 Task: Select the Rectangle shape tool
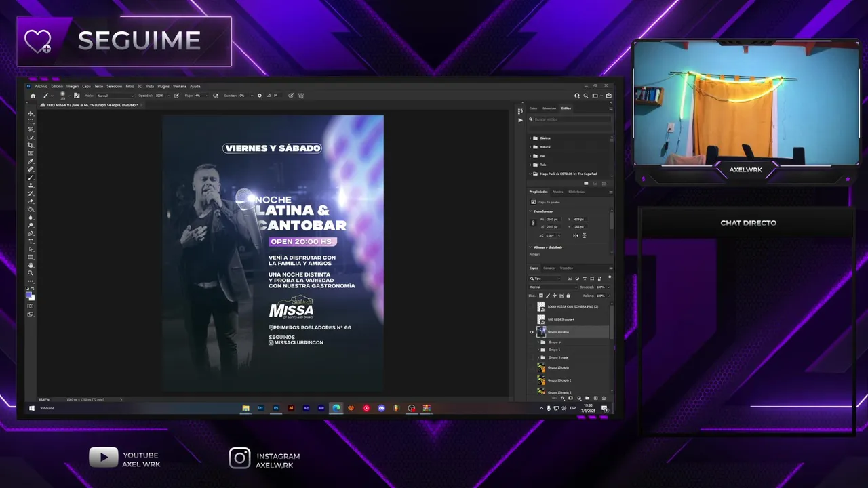click(31, 257)
